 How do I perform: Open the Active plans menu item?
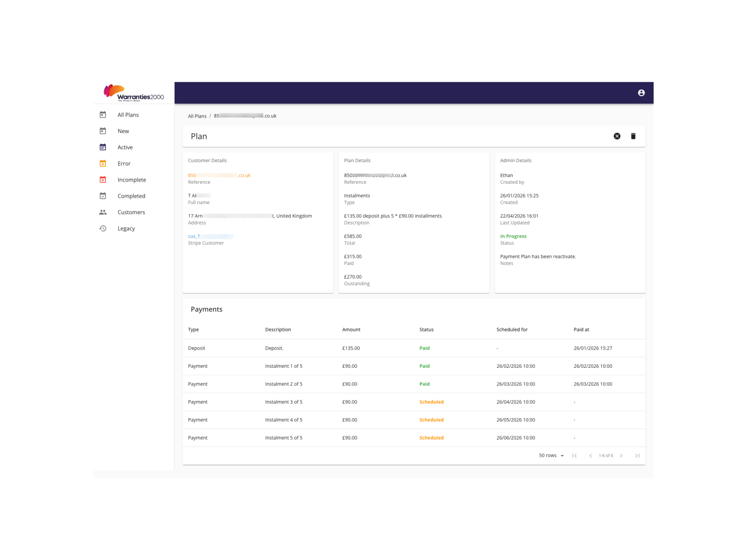coord(125,147)
